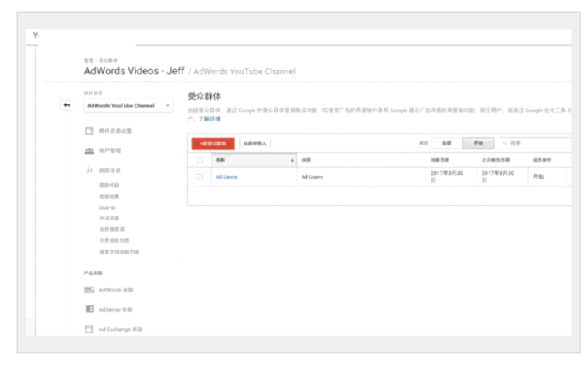This screenshot has width=588, height=370.
Task: Click the red new audience button
Action: (212, 143)
